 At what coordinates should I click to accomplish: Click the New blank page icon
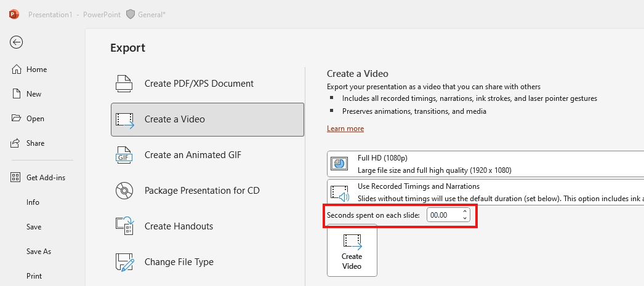16,94
